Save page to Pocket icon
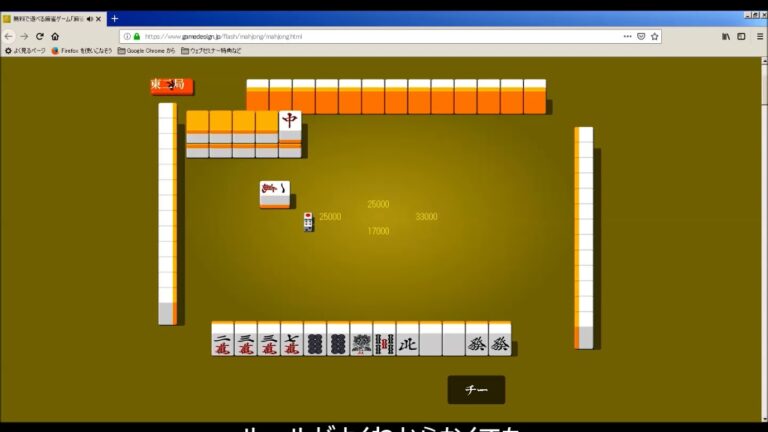768x432 pixels. pyautogui.click(x=641, y=36)
